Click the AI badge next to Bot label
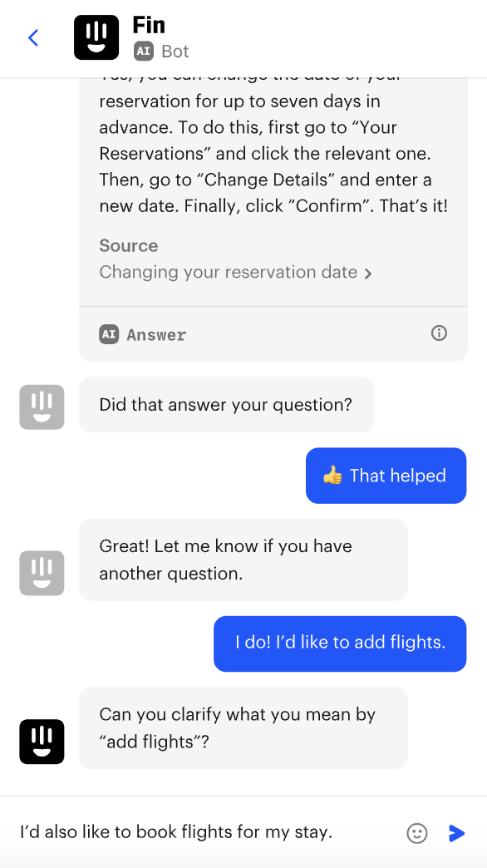The image size is (487, 868). pyautogui.click(x=143, y=52)
